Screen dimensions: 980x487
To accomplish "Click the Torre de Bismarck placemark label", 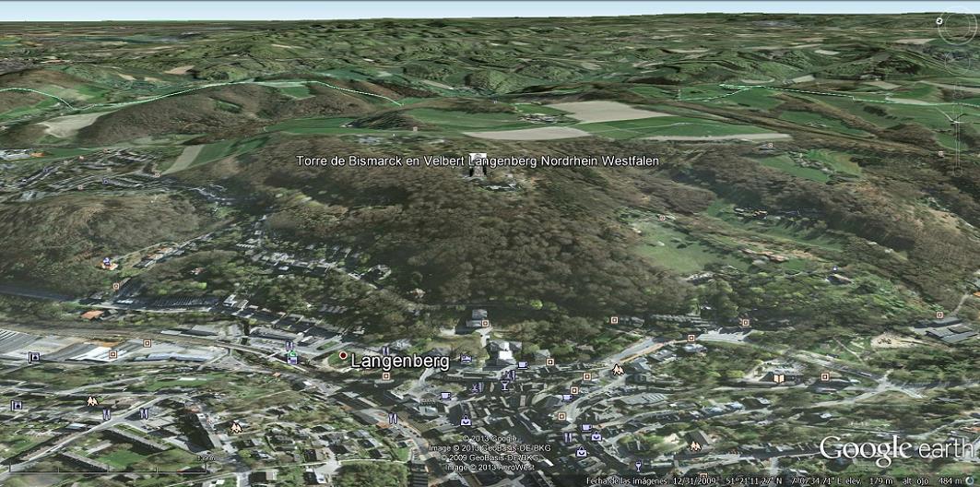I will pyautogui.click(x=478, y=161).
